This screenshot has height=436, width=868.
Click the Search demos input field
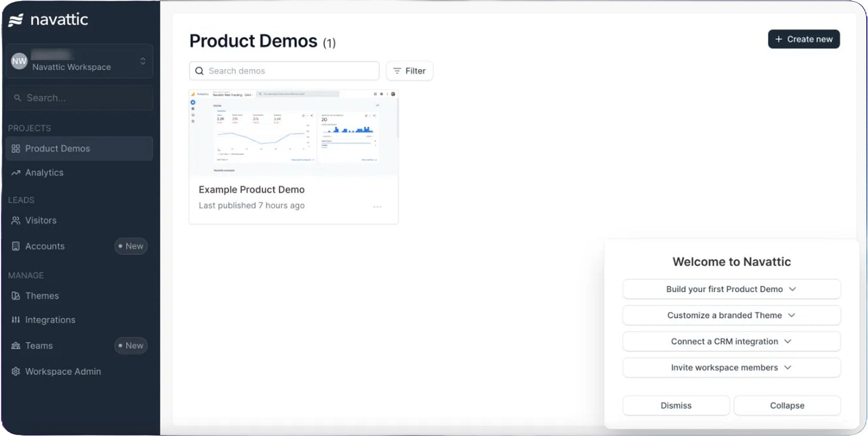click(284, 70)
